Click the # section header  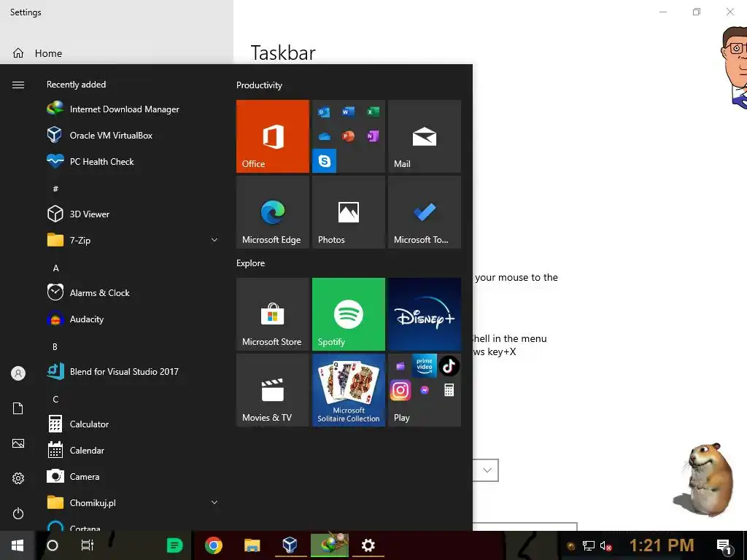click(x=55, y=189)
